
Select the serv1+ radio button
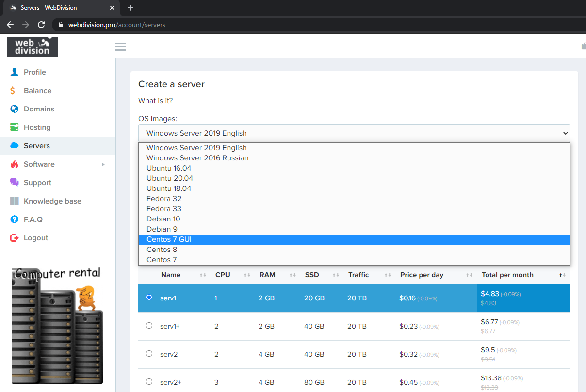tap(149, 326)
